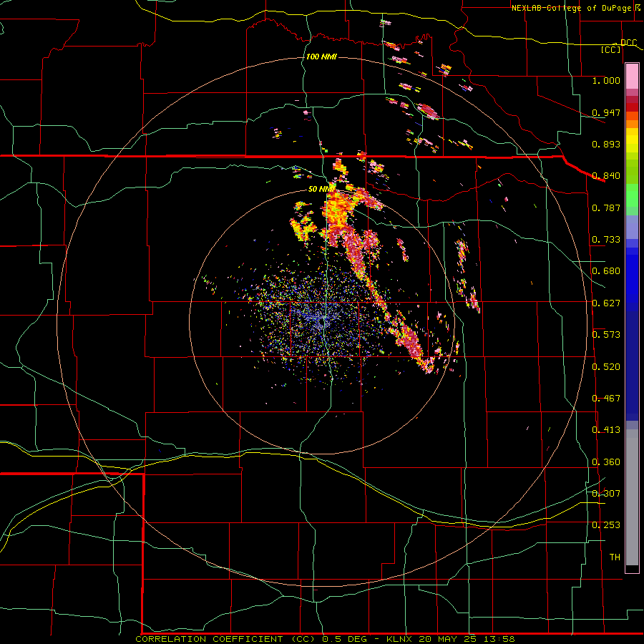Click the 0.573 color scale value
Screen dimensions: 644x644
point(606,335)
